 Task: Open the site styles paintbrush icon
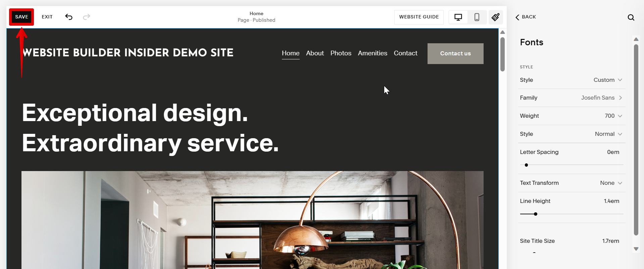click(x=496, y=17)
